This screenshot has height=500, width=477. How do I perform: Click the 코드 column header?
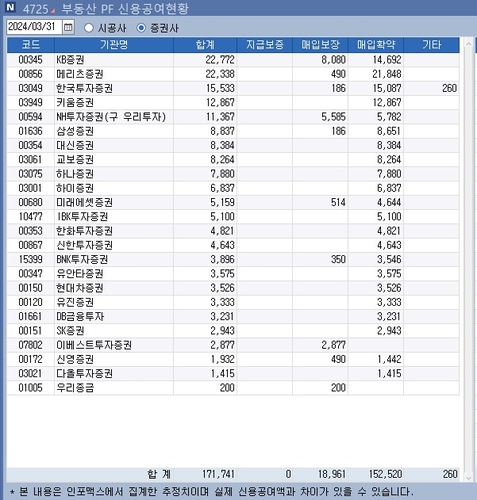pyautogui.click(x=31, y=45)
